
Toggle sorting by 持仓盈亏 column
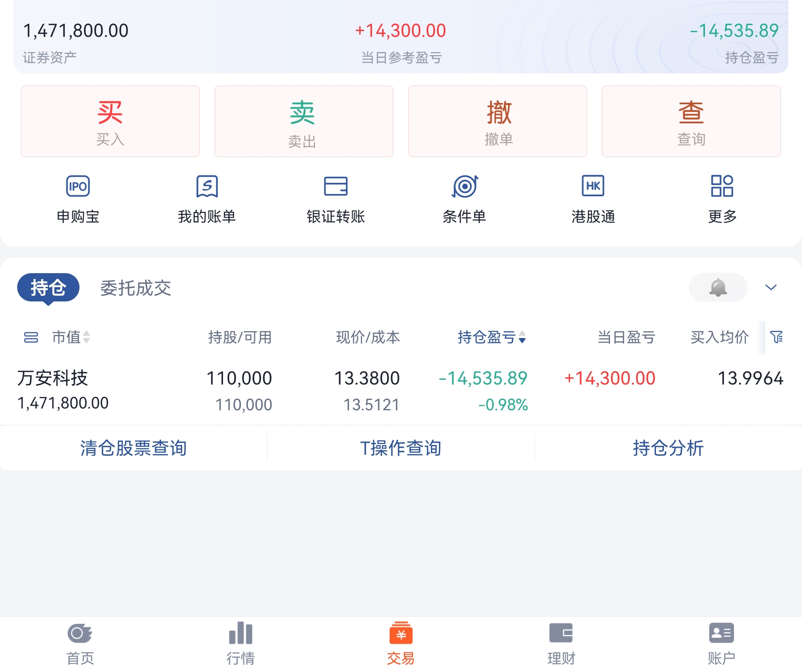pos(492,337)
